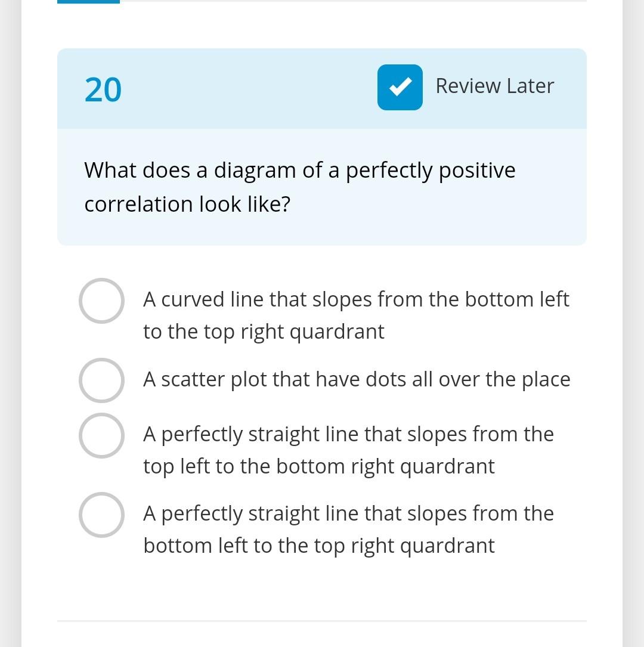Click the question text about positive correlation

[299, 187]
